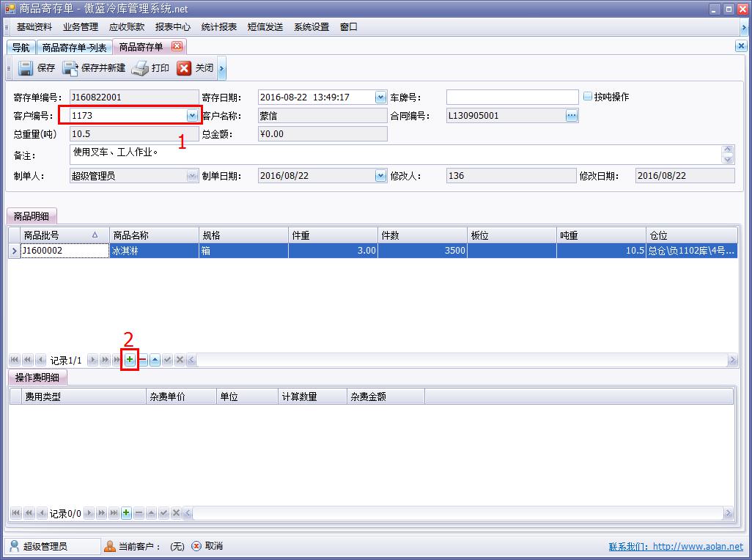Enable the 按吨操作 checkbox
Image resolution: width=752 pixels, height=560 pixels.
[x=588, y=97]
